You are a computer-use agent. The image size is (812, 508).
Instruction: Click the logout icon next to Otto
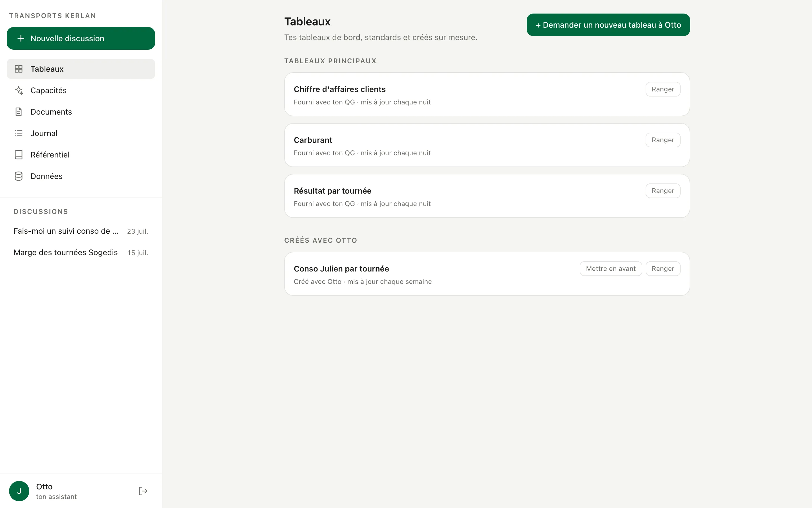point(143,491)
